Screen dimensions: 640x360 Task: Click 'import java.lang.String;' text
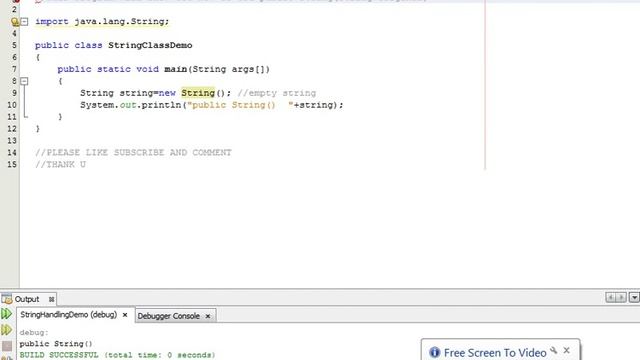pos(102,22)
